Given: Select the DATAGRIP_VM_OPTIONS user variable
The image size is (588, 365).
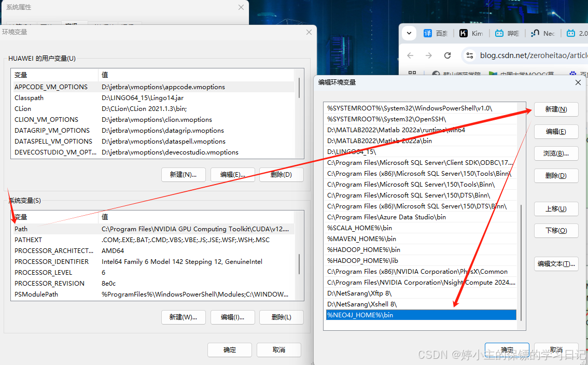Looking at the screenshot, I should point(154,130).
